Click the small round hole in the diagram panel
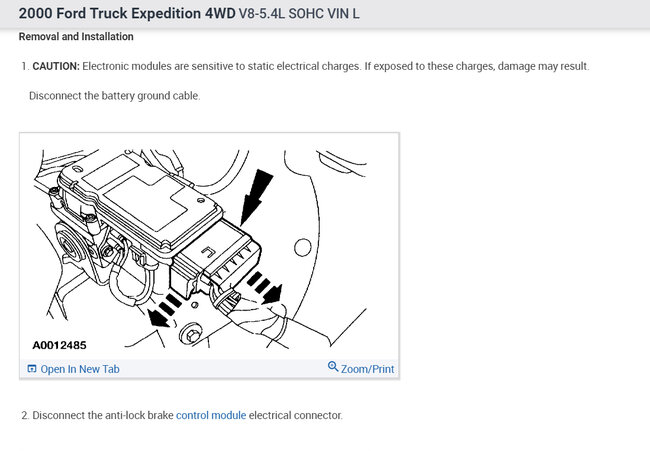Image resolution: width=650 pixels, height=451 pixels. (x=303, y=247)
